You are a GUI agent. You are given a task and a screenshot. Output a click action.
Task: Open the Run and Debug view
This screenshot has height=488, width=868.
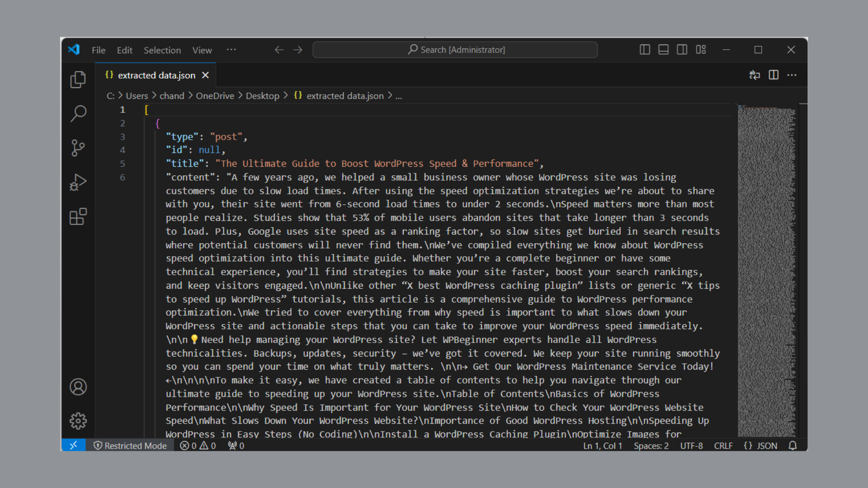point(78,183)
